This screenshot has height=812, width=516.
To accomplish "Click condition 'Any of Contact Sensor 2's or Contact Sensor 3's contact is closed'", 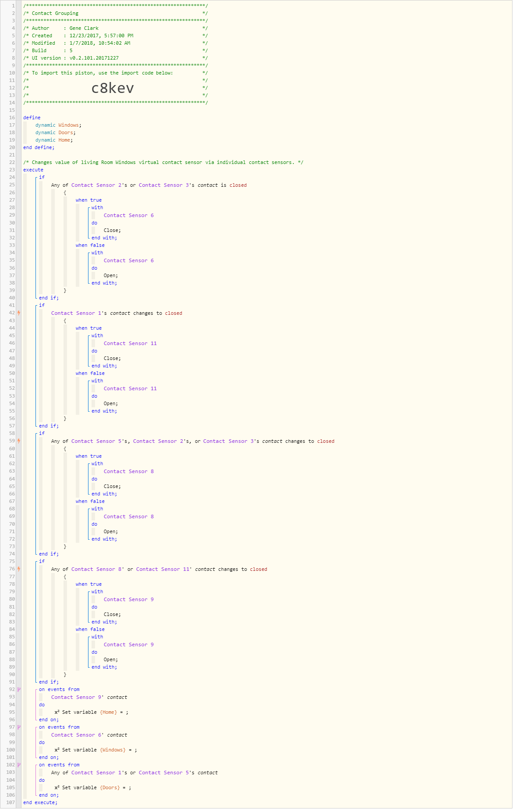I will pyautogui.click(x=149, y=185).
